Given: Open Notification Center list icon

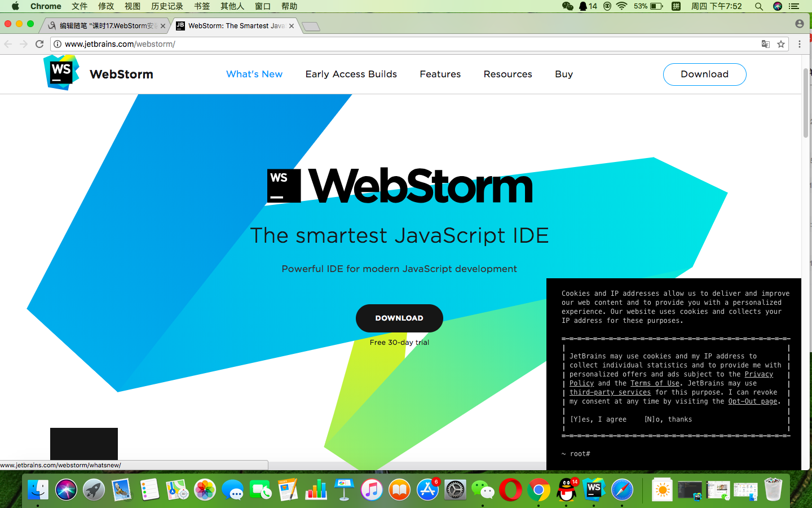Looking at the screenshot, I should [794, 6].
